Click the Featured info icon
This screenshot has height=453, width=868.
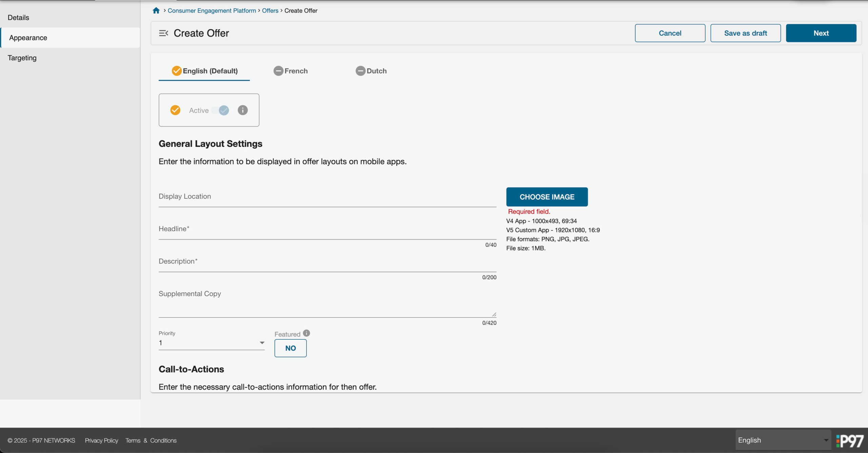pos(306,333)
